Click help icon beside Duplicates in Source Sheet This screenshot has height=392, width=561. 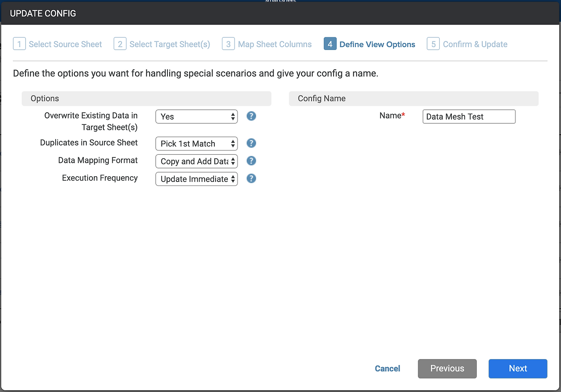point(251,143)
